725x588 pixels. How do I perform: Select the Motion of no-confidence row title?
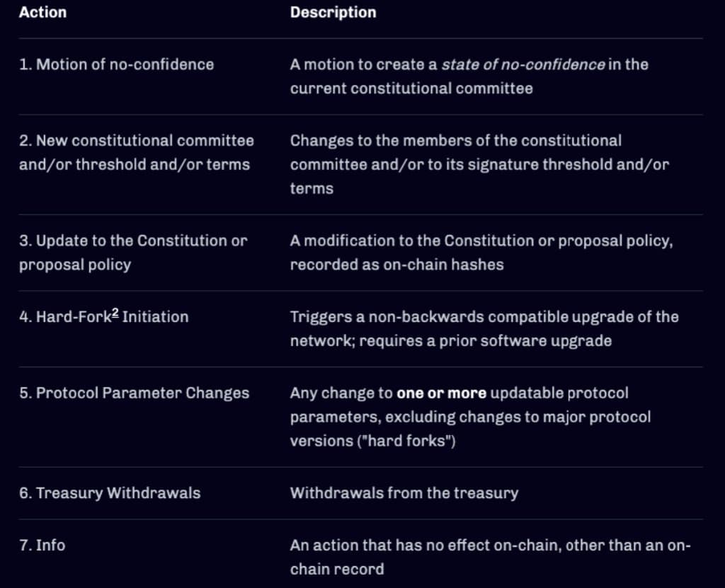click(116, 64)
